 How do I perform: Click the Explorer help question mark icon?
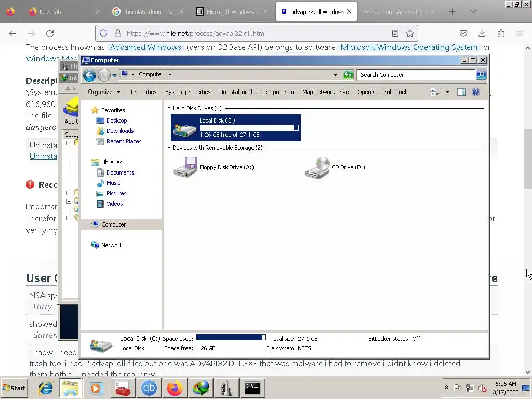click(476, 92)
